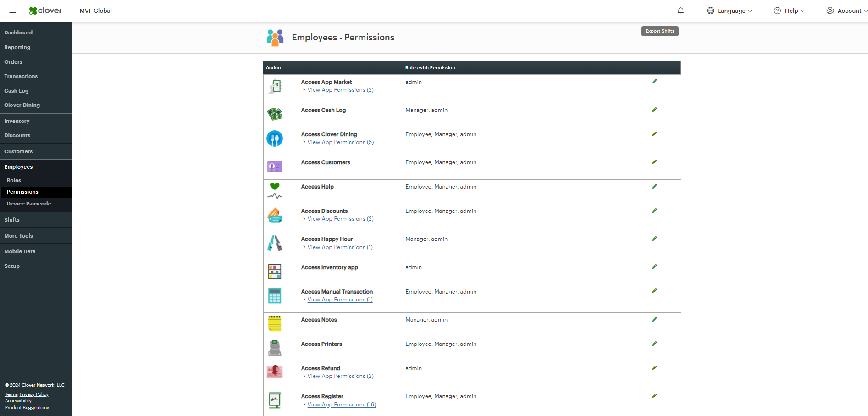Click the Clover logo
868x416 pixels.
[45, 11]
